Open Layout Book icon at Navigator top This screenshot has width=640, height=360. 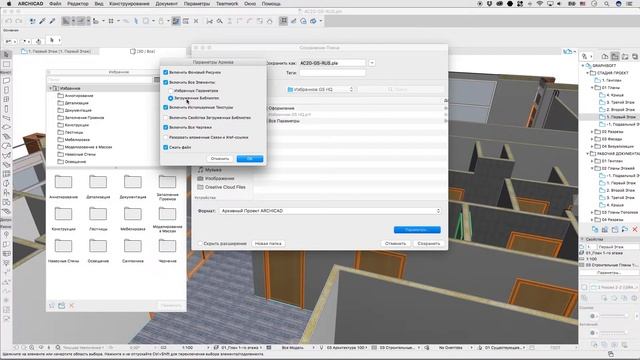625,56
